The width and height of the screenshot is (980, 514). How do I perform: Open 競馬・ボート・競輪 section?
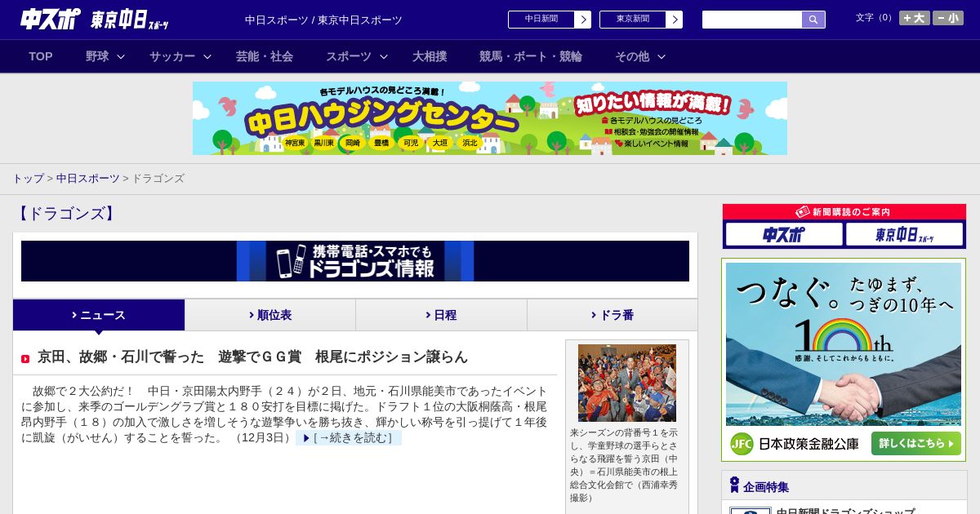531,56
